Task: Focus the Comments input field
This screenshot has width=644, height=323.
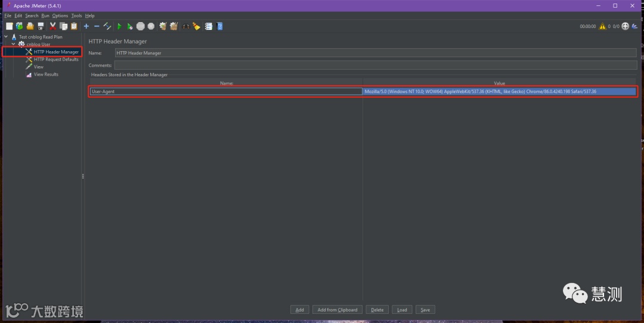Action: (376, 66)
